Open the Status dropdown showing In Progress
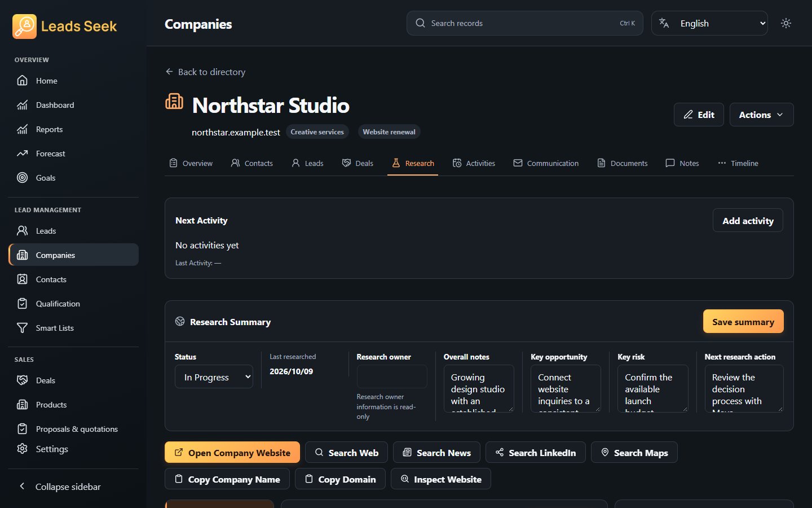This screenshot has width=812, height=508. point(214,377)
